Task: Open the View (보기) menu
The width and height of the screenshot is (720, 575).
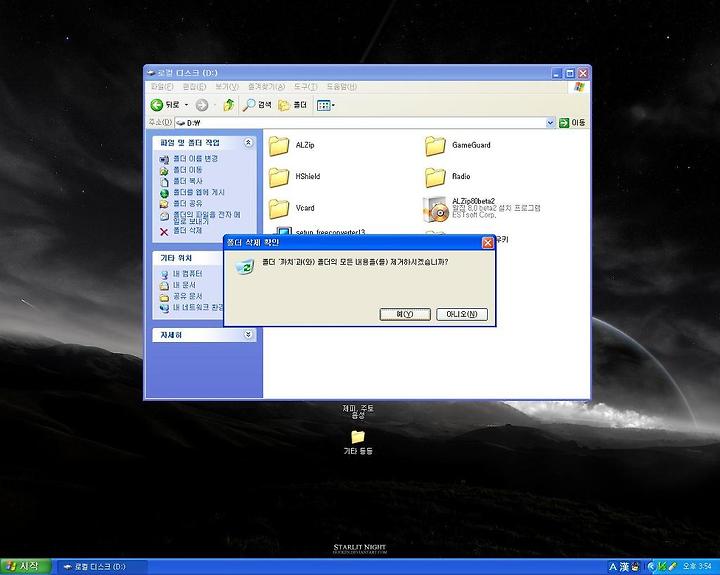Action: pyautogui.click(x=227, y=87)
